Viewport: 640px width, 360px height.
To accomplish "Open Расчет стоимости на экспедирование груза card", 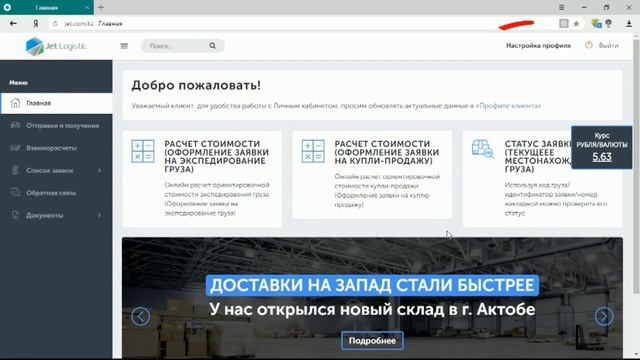I will click(x=202, y=179).
